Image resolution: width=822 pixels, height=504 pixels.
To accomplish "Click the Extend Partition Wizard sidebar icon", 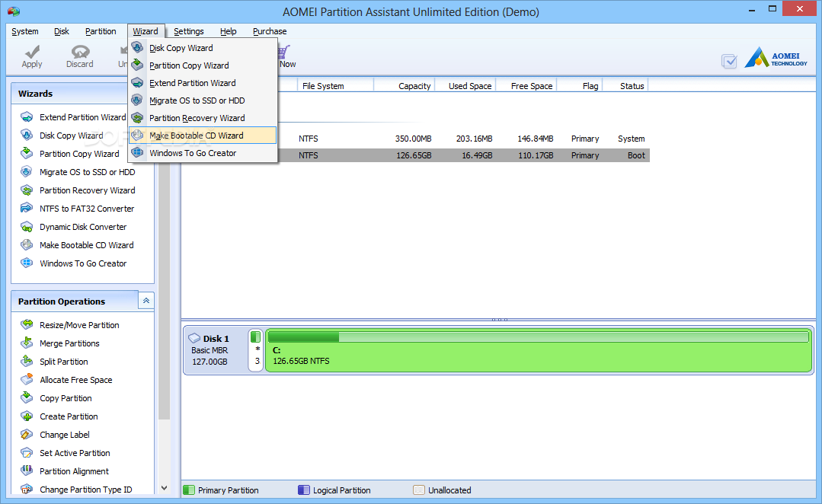I will point(27,116).
